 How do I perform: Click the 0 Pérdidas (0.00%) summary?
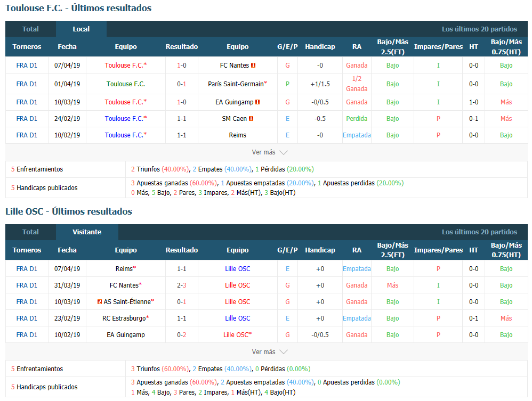click(x=283, y=369)
